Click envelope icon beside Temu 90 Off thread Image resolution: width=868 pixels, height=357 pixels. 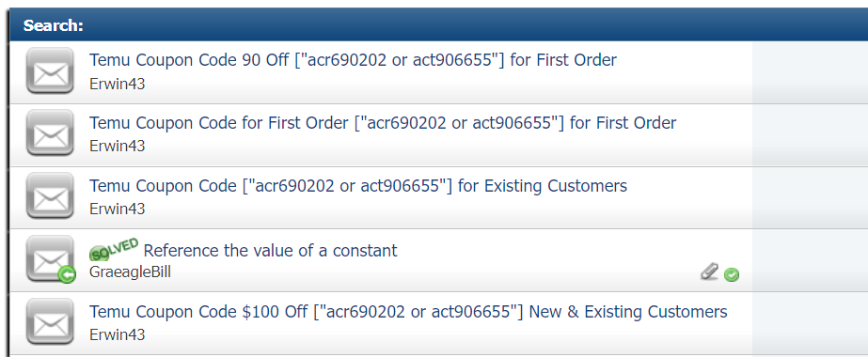[x=50, y=70]
